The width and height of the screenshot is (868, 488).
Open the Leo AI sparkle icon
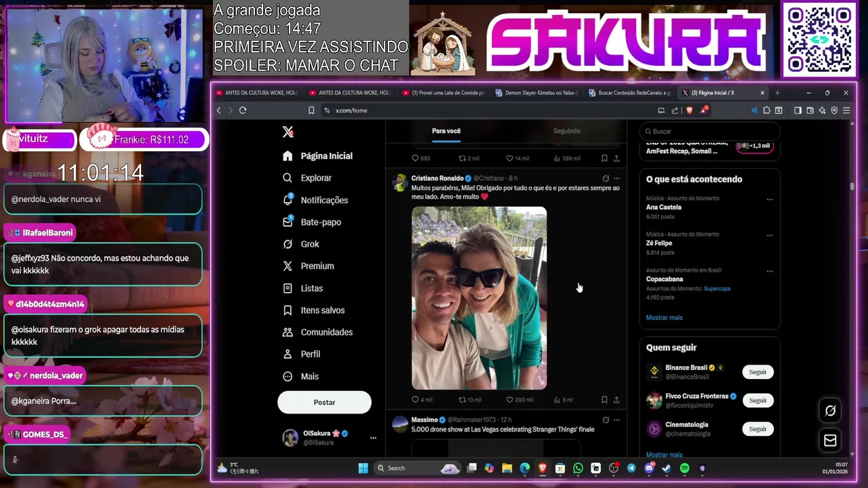822,110
